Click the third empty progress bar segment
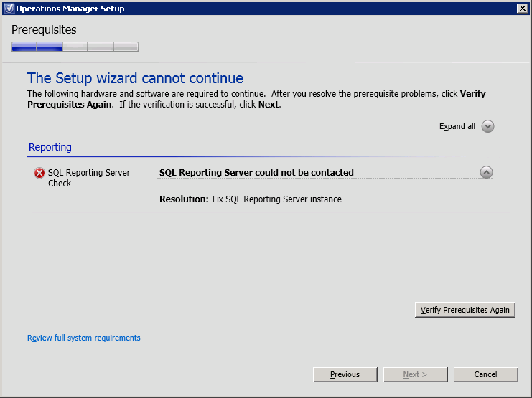The height and width of the screenshot is (398, 532). click(75, 47)
